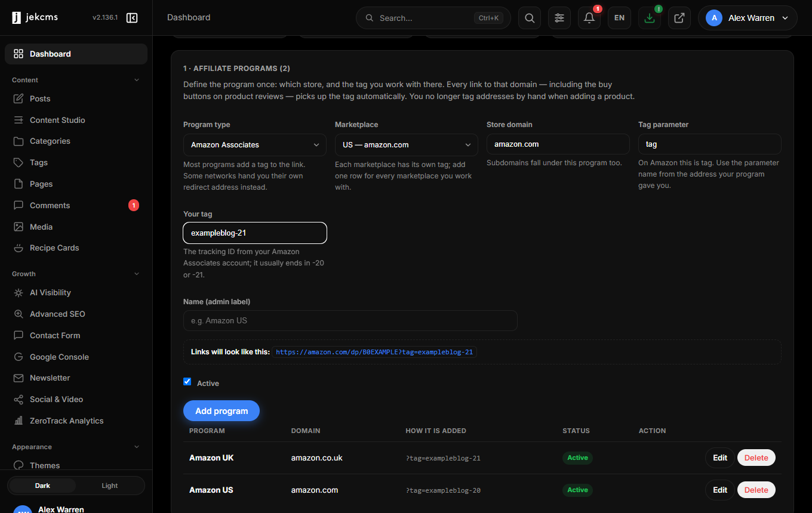Click the amazon.co.uk domain cell
Screen dimensions: 812x513
[x=317, y=458]
